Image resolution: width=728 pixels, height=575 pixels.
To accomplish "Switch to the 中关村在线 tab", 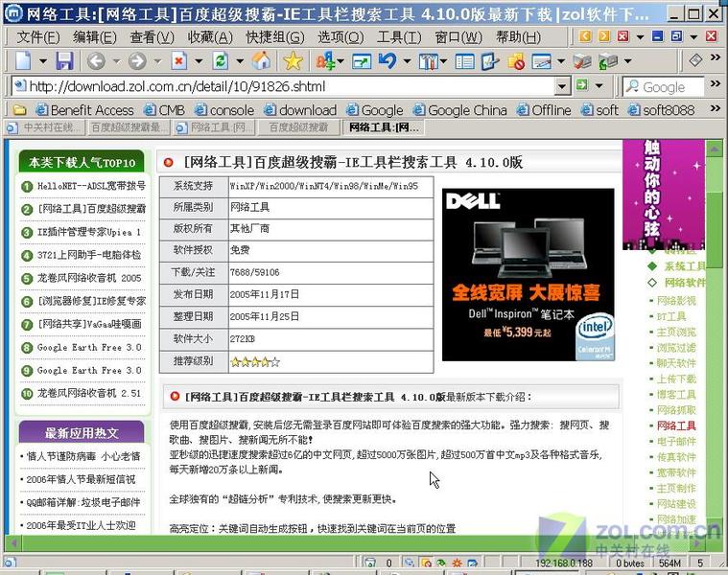I will tap(45, 127).
